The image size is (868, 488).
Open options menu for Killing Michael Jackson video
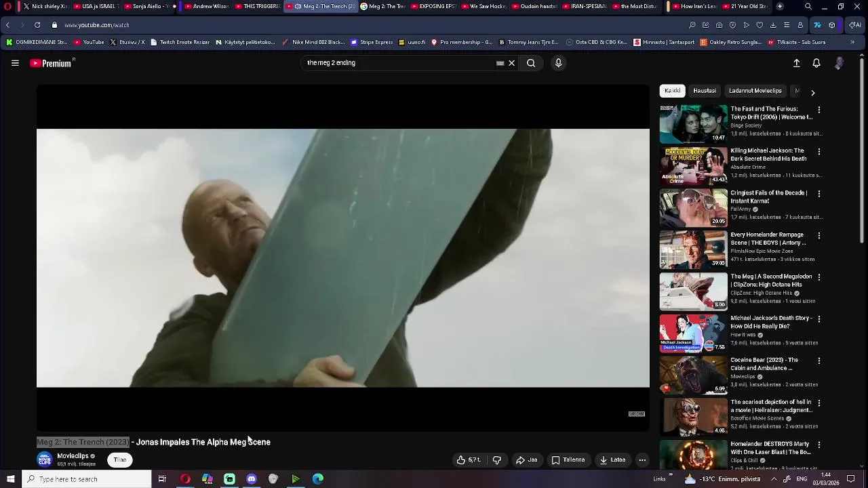(819, 152)
